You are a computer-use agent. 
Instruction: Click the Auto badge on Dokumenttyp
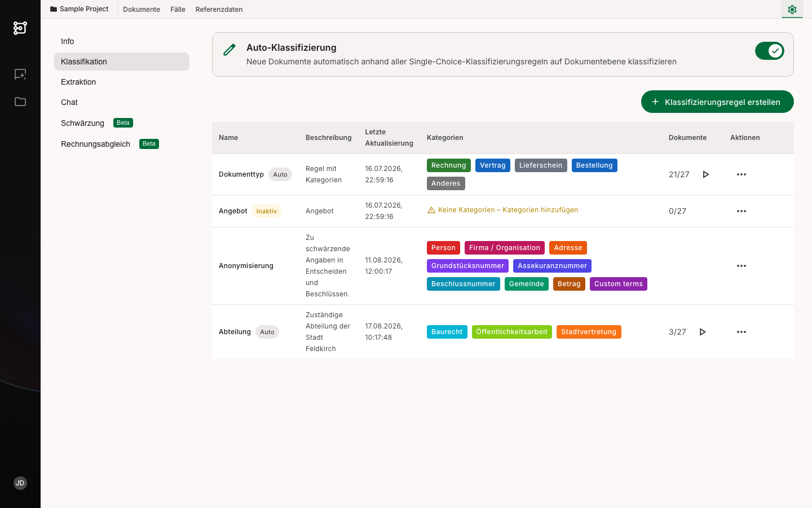click(x=280, y=174)
